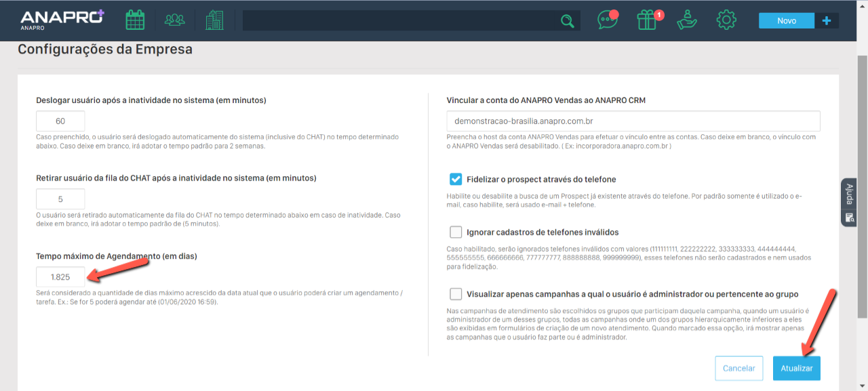The image size is (868, 391).
Task: Click the top bar search field
Action: coord(400,21)
